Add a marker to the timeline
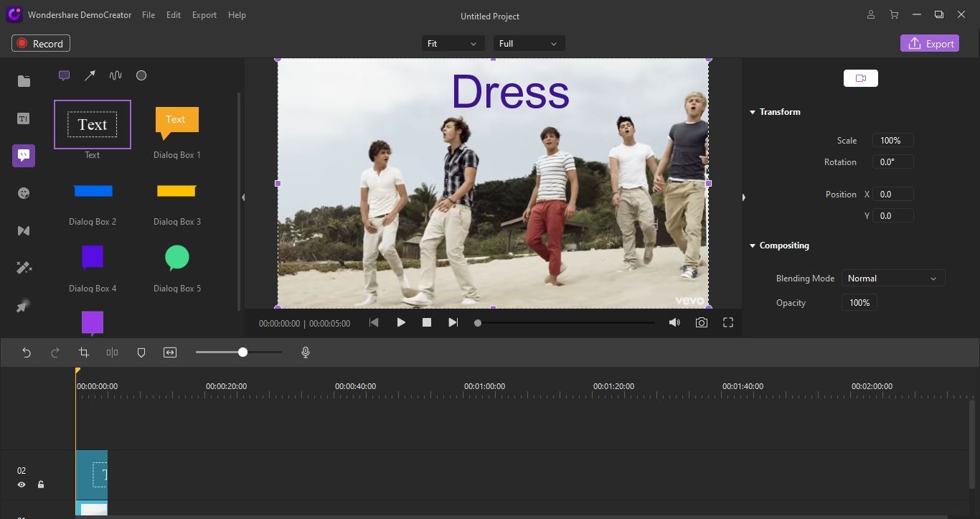Image resolution: width=980 pixels, height=519 pixels. click(x=141, y=352)
